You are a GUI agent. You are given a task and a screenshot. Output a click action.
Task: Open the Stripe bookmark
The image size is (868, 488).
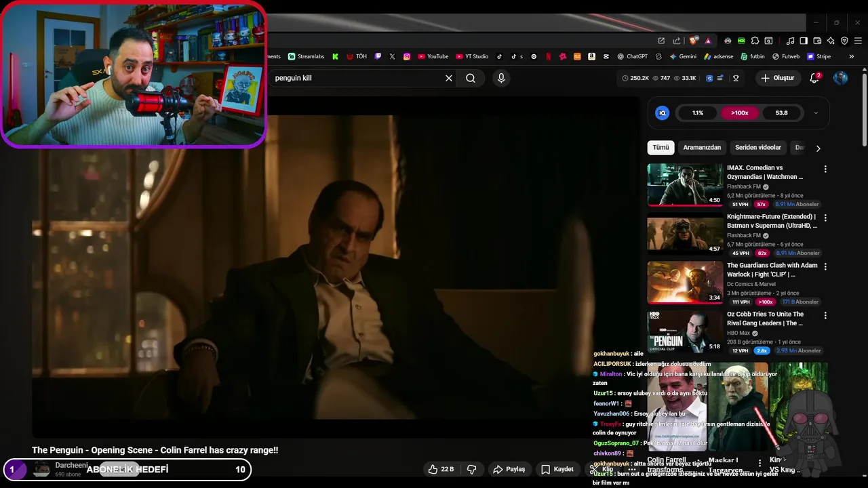[819, 57]
